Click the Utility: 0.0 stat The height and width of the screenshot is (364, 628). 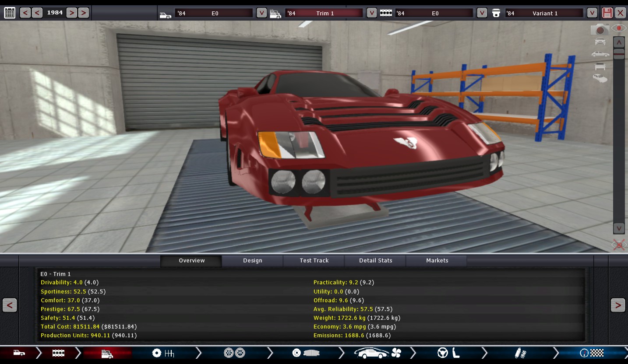(336, 291)
